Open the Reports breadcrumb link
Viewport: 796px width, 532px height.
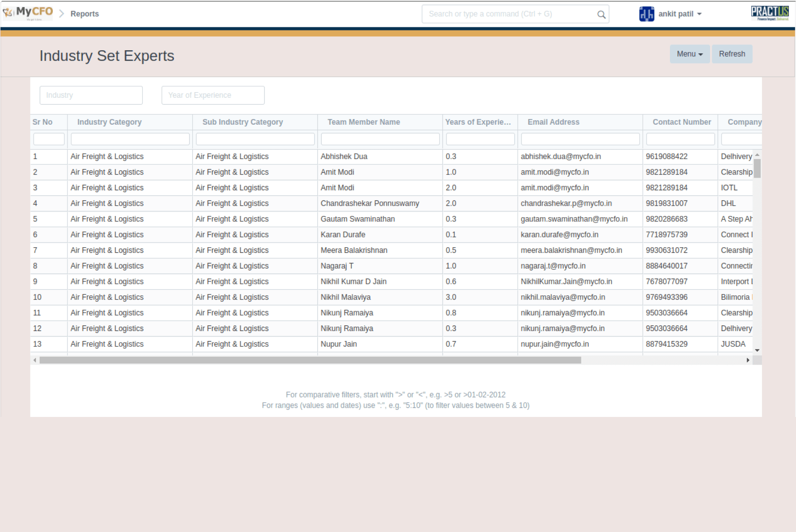coord(85,14)
